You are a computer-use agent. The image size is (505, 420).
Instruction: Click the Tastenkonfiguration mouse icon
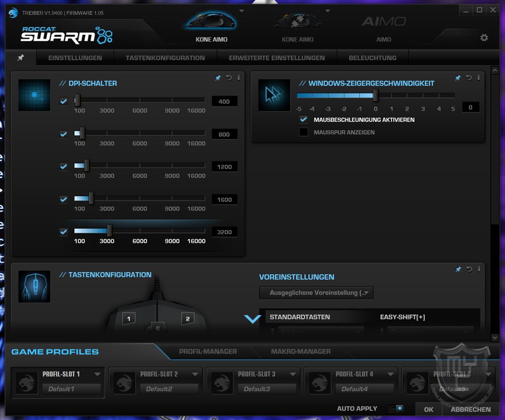pyautogui.click(x=34, y=286)
